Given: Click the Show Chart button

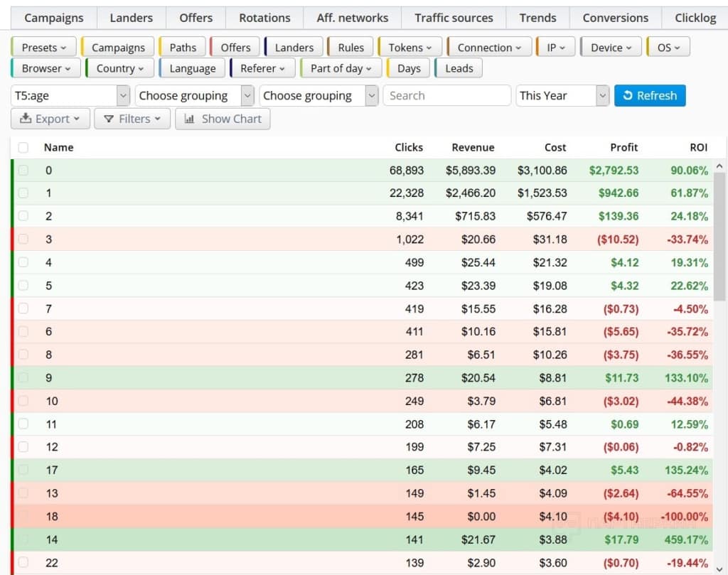Looking at the screenshot, I should coord(223,119).
